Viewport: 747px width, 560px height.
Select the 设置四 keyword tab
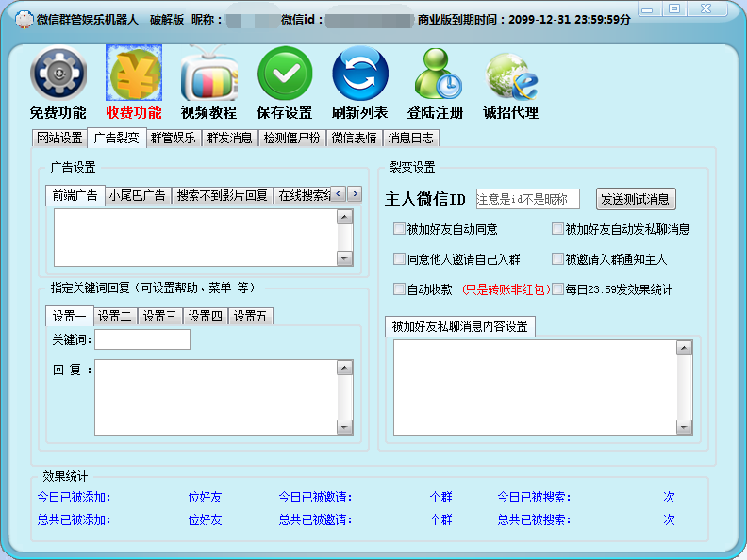click(206, 316)
